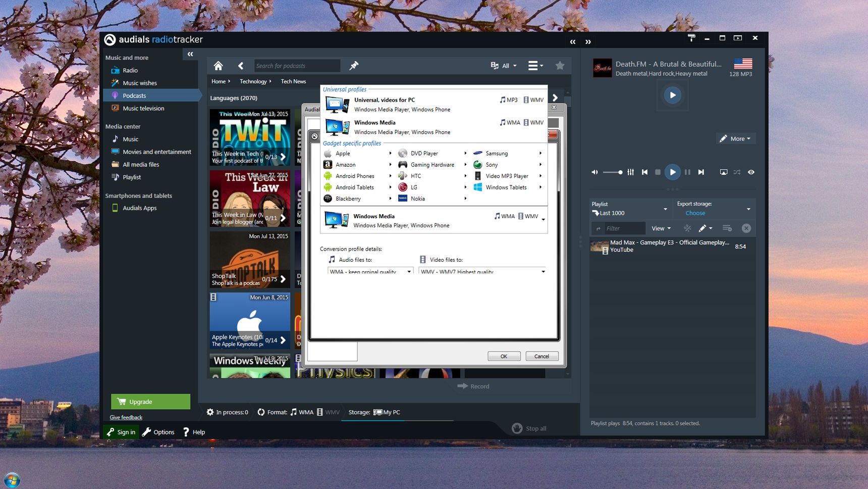
Task: Choose the Windows Media universal profile
Action: [434, 127]
